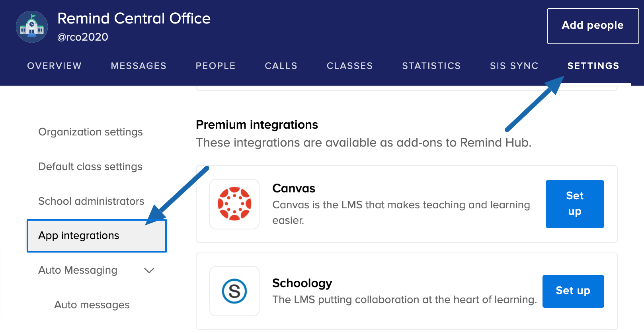This screenshot has width=644, height=333.
Task: Go to the People tab
Action: coord(215,66)
